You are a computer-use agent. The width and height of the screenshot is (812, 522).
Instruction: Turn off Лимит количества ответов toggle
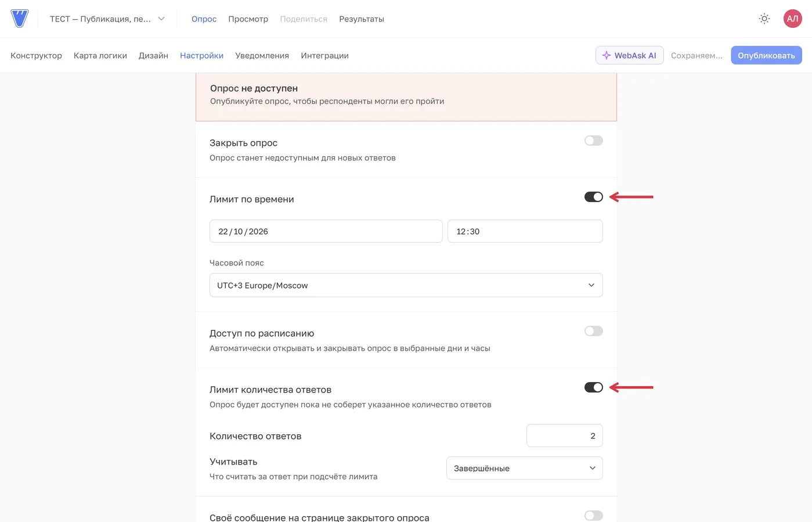pos(593,387)
